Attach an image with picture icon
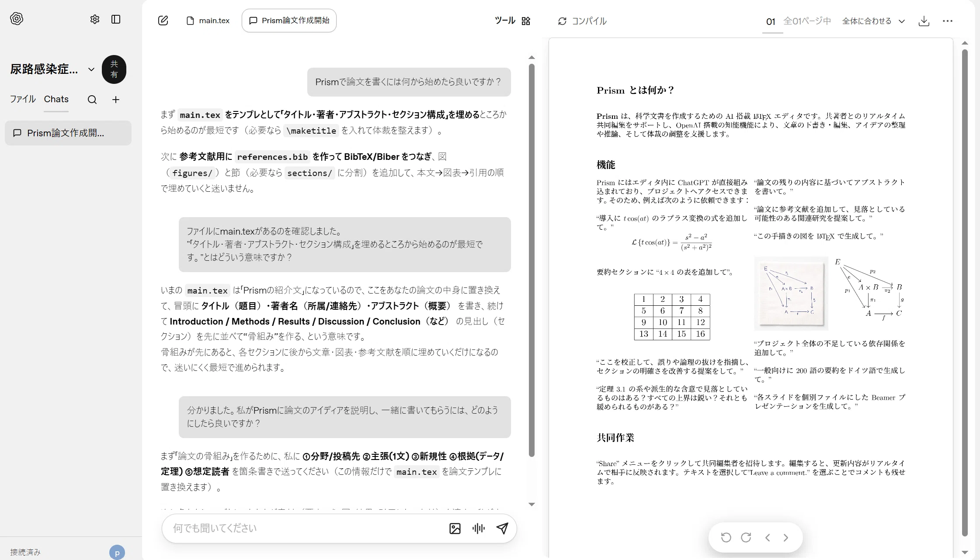The image size is (980, 560). click(455, 529)
